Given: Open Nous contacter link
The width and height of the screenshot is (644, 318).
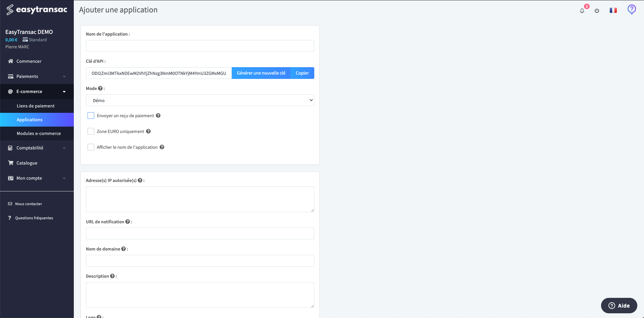Looking at the screenshot, I should point(29,204).
